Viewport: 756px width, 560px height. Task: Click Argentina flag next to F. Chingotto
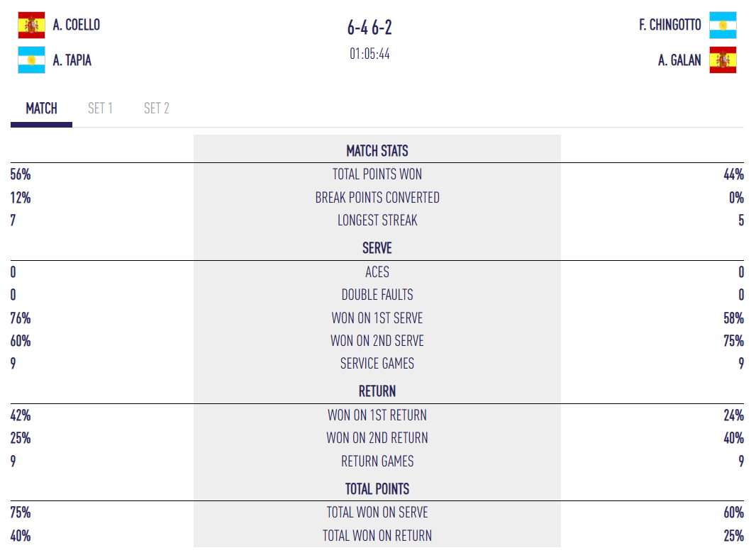723,25
